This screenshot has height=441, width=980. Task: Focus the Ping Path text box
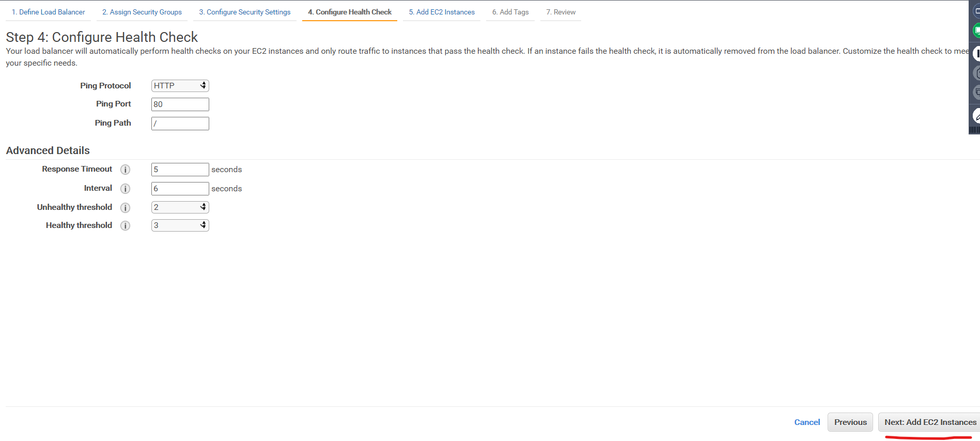click(x=180, y=124)
